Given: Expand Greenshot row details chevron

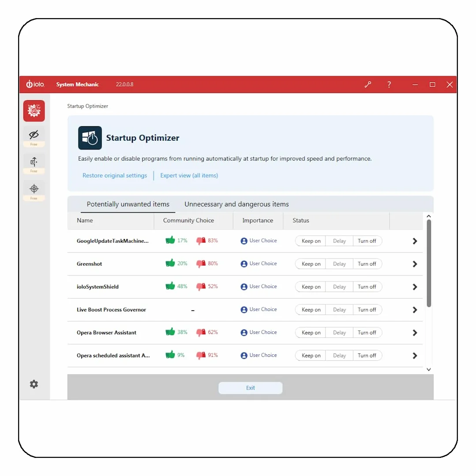Looking at the screenshot, I should (x=415, y=264).
